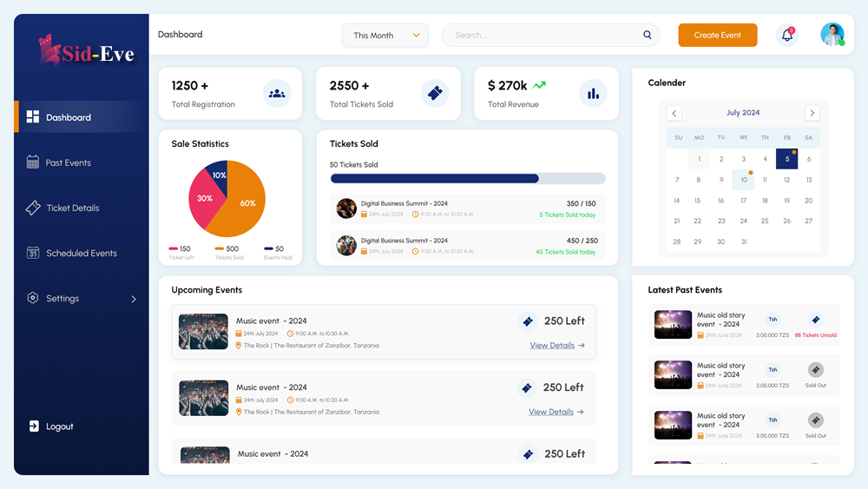Click the Create Event button
Screen dimensions: 868x489
(x=717, y=36)
